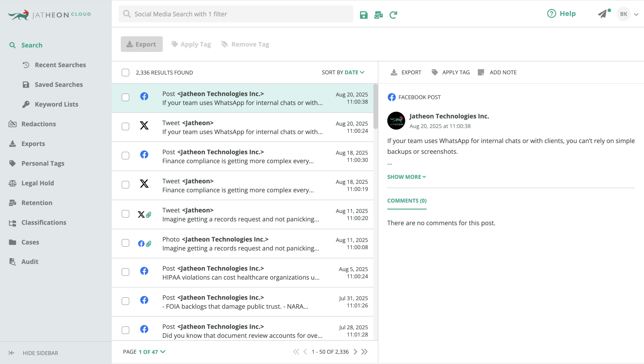Click the save search floppy disk icon

click(364, 15)
